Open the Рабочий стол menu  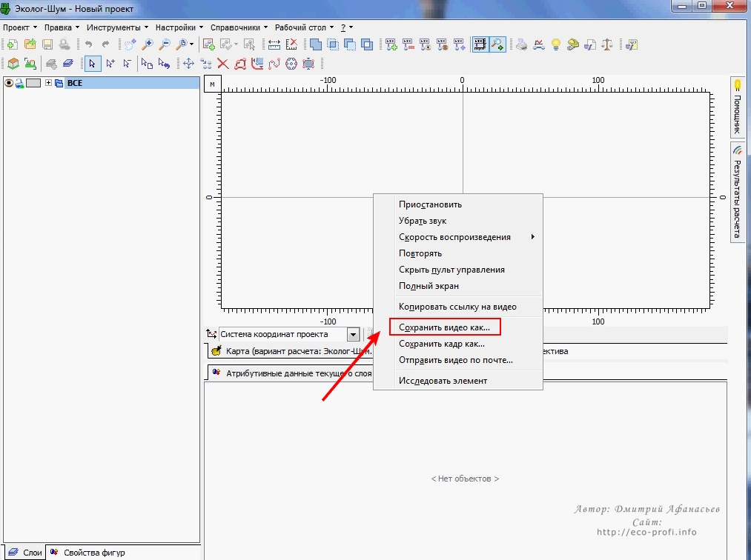pyautogui.click(x=304, y=27)
